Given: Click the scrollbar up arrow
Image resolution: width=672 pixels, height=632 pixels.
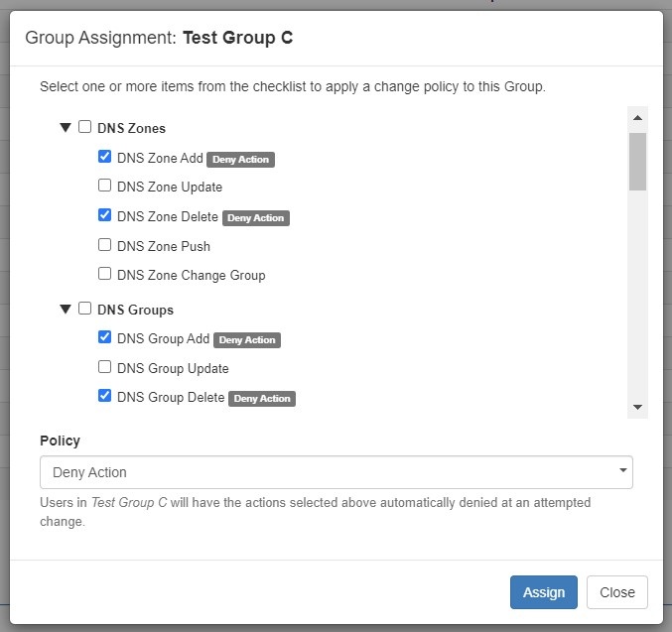Looking at the screenshot, I should pyautogui.click(x=637, y=118).
